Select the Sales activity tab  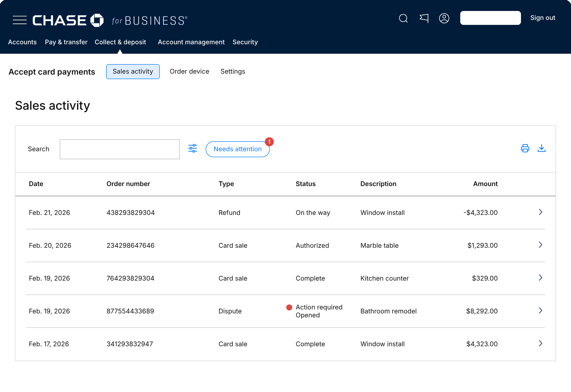(x=133, y=72)
